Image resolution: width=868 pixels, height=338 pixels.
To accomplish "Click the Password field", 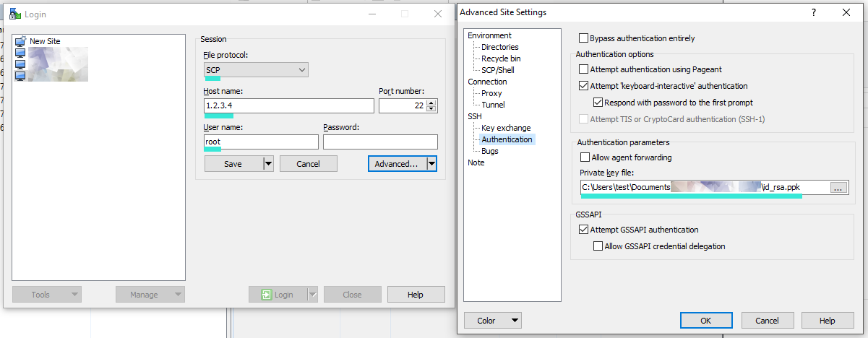I will (380, 142).
